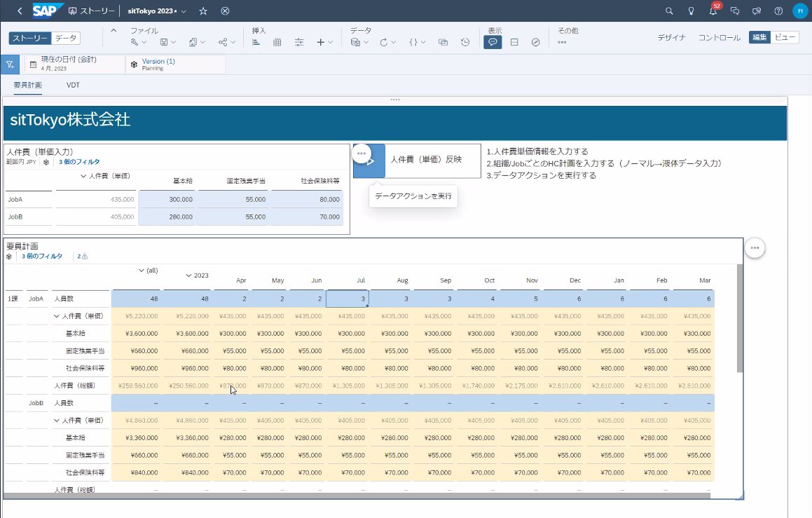Open the Other group more options dots

pos(562,43)
